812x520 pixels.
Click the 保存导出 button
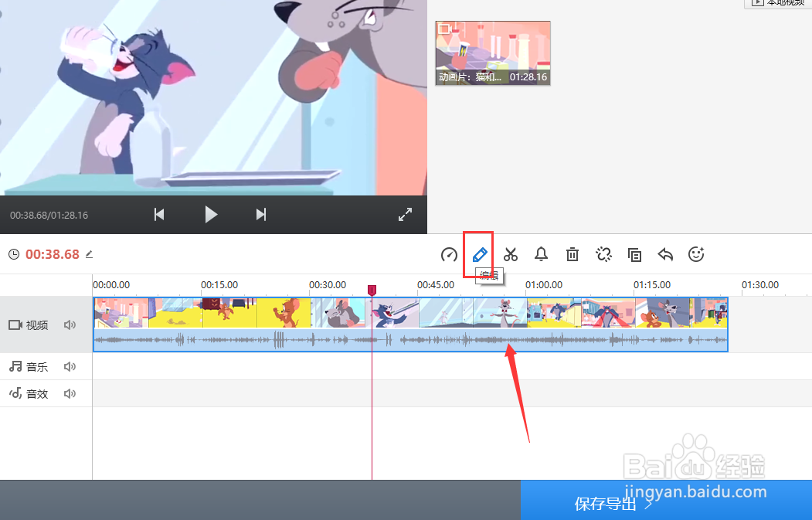pyautogui.click(x=666, y=500)
